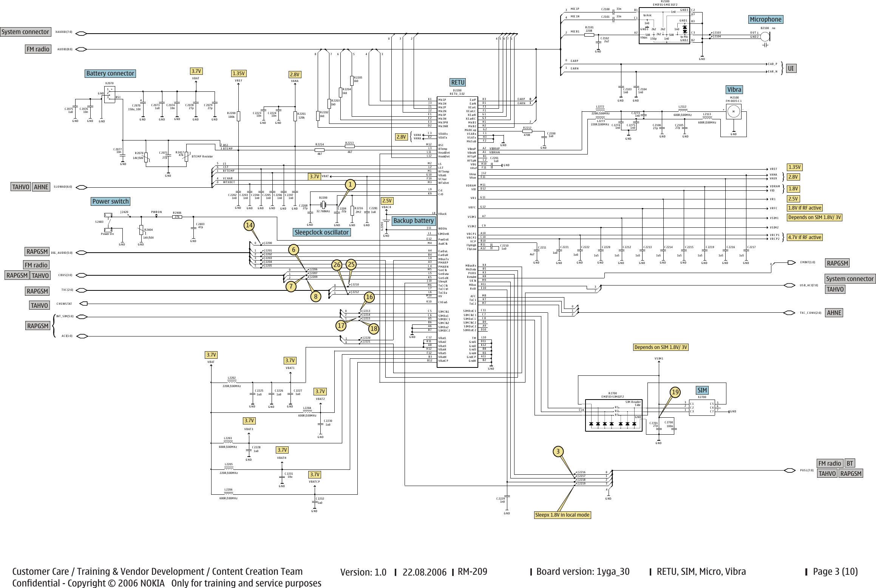Click the Backup battery label
The height and width of the screenshot is (588, 876).
coord(414,221)
